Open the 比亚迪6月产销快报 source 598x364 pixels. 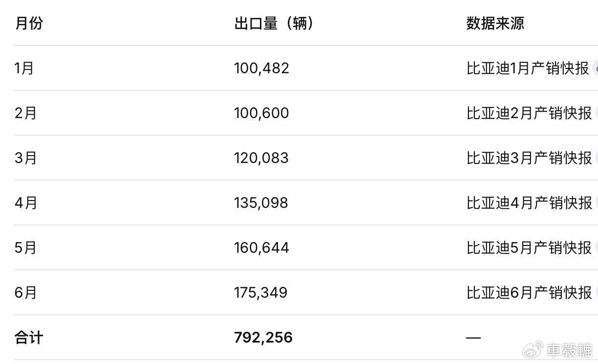tap(529, 293)
